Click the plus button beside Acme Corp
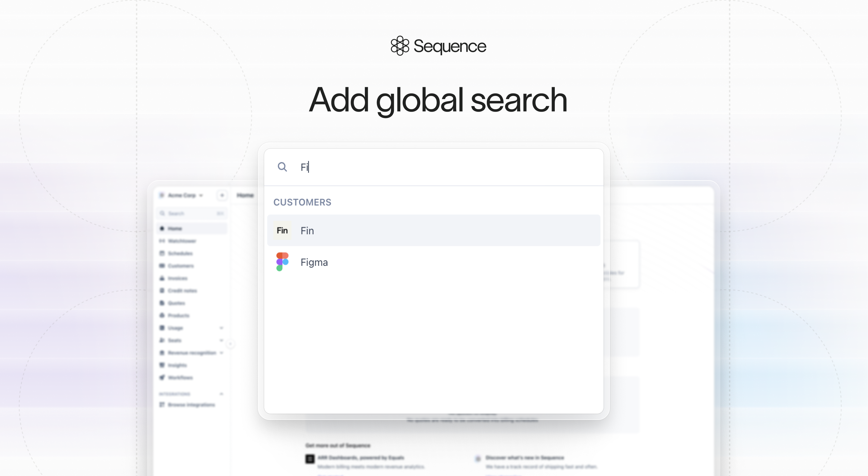The image size is (868, 476). [222, 195]
